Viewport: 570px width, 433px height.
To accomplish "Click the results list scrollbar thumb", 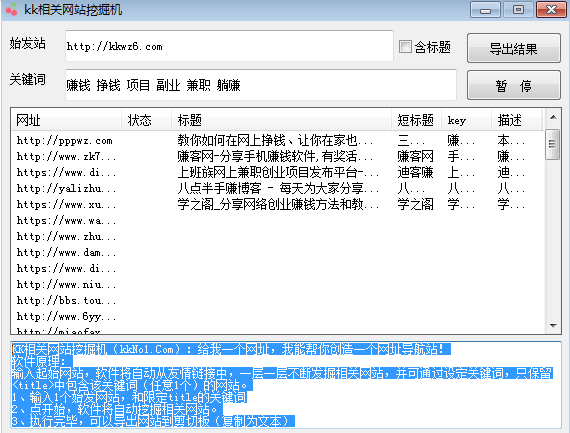I will (553, 144).
